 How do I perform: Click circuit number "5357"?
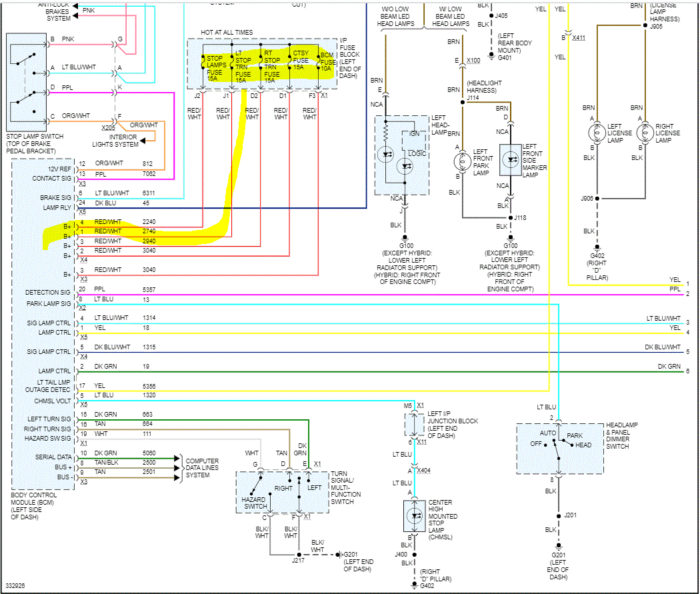coord(149,289)
